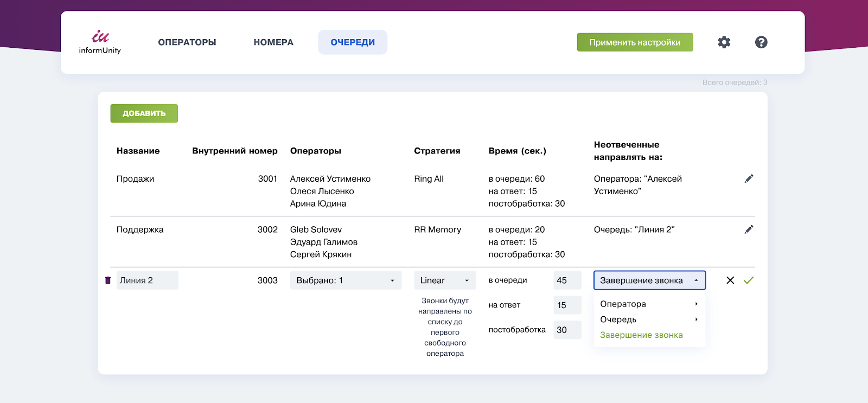Switch to the НОМЕРА tab
The height and width of the screenshot is (403, 868).
[273, 42]
